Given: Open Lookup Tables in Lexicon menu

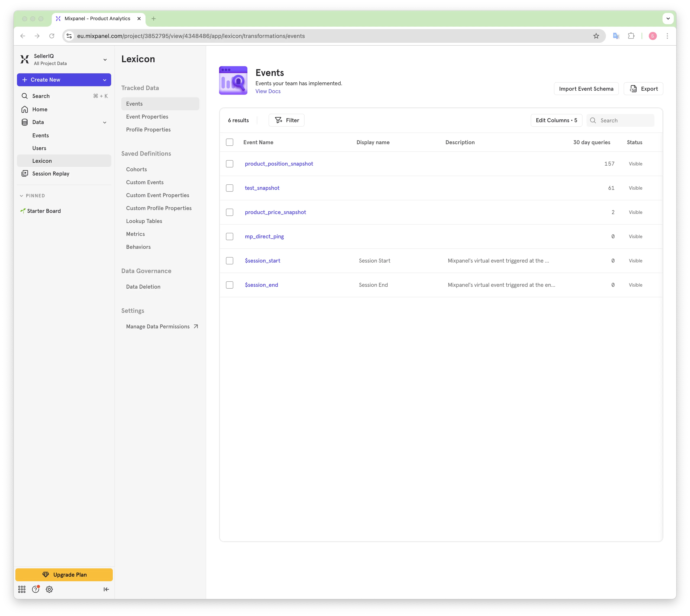Looking at the screenshot, I should click(144, 221).
